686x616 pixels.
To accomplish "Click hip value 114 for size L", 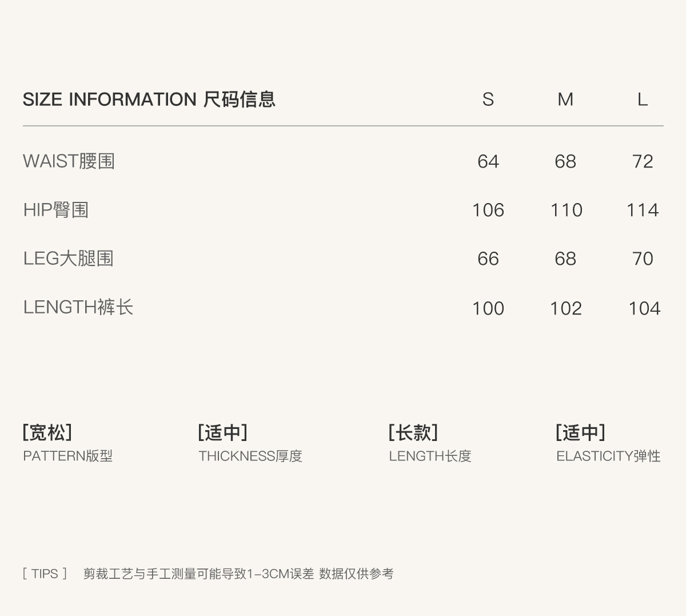I will (x=643, y=210).
